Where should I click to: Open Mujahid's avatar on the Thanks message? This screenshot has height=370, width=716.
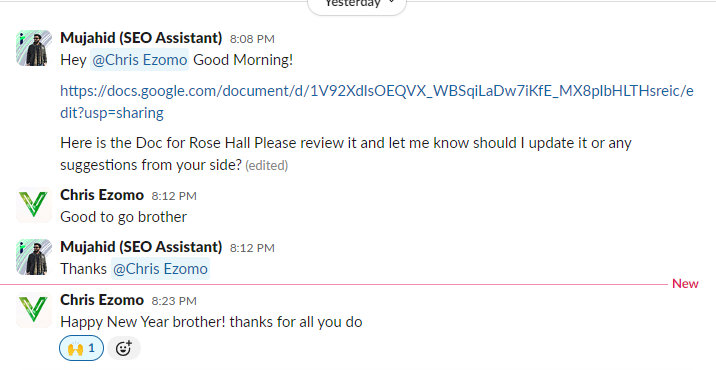(34, 257)
